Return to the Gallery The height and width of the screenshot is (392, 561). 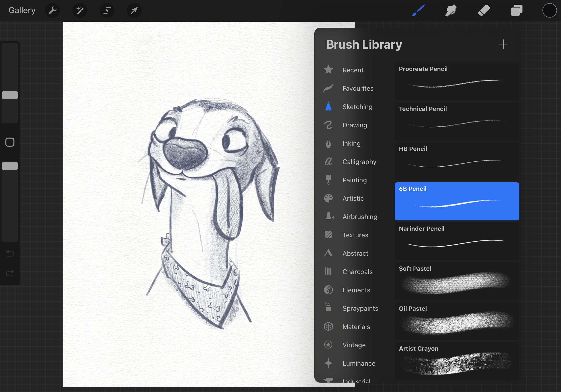pos(22,10)
